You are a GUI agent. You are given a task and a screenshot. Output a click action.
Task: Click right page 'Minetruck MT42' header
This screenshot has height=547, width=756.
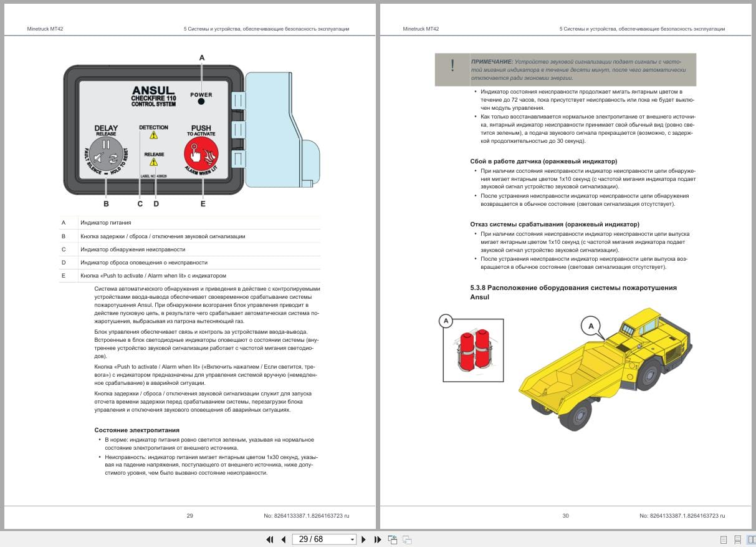(421, 29)
